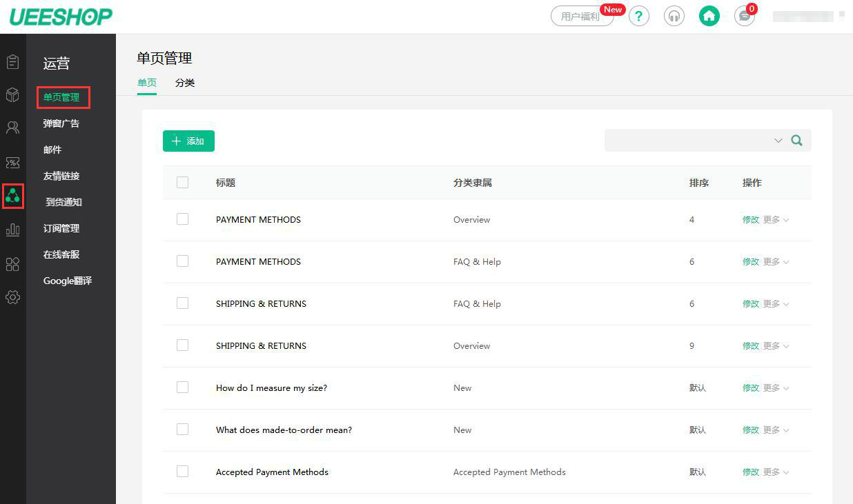Expand 更多 for PAYMENT METHODS Overview row
Viewport: 853px width, 504px height.
point(776,220)
